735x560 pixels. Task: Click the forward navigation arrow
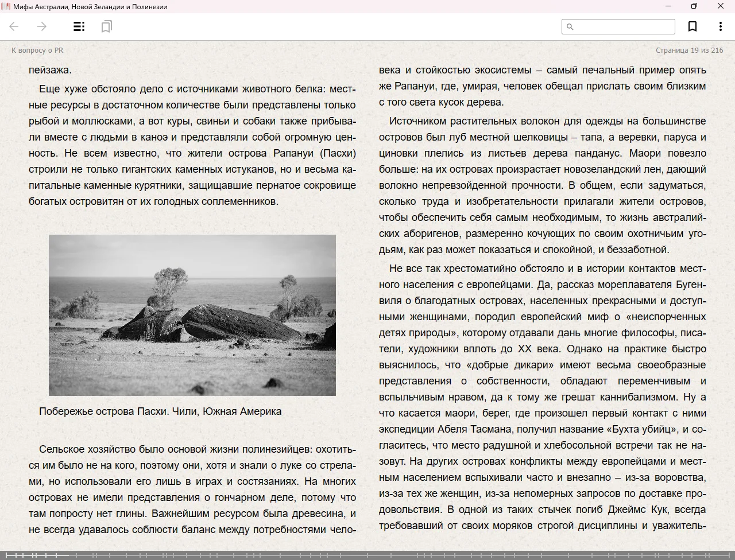coord(42,26)
